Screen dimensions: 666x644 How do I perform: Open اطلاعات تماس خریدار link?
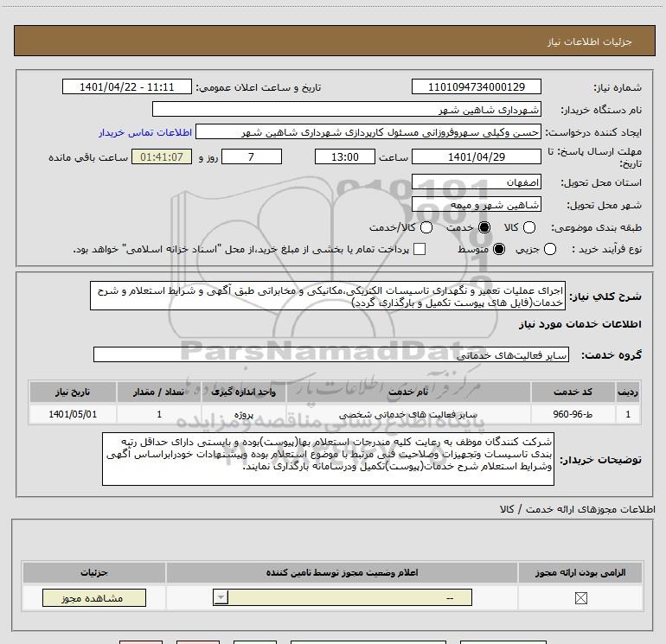point(145,132)
